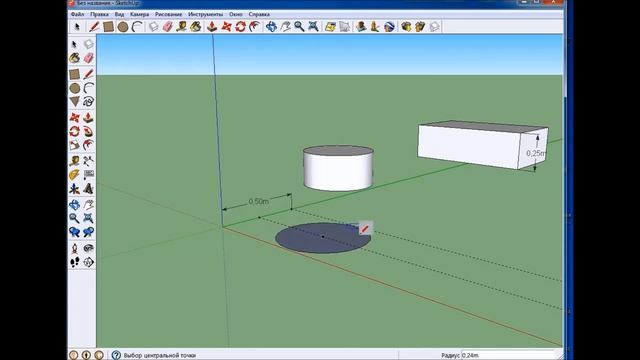Open the Правка menu

pyautogui.click(x=99, y=14)
